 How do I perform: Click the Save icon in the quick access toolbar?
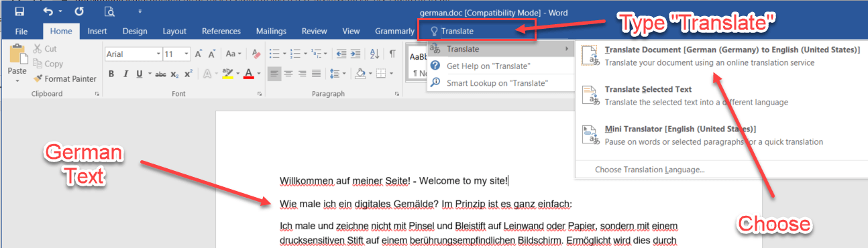point(19,11)
